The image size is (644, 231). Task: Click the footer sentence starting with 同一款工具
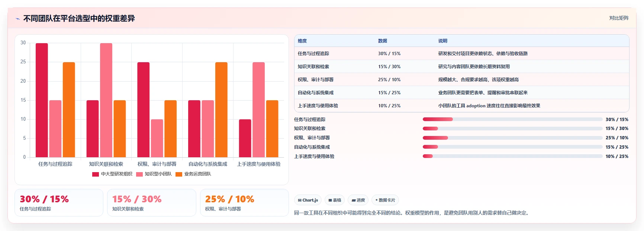point(411,213)
